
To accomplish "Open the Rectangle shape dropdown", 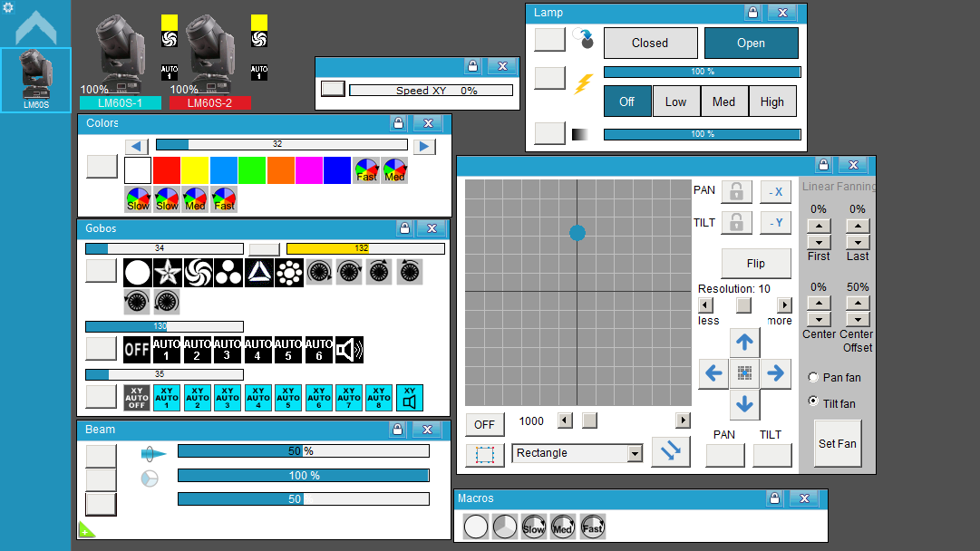I will pyautogui.click(x=635, y=453).
